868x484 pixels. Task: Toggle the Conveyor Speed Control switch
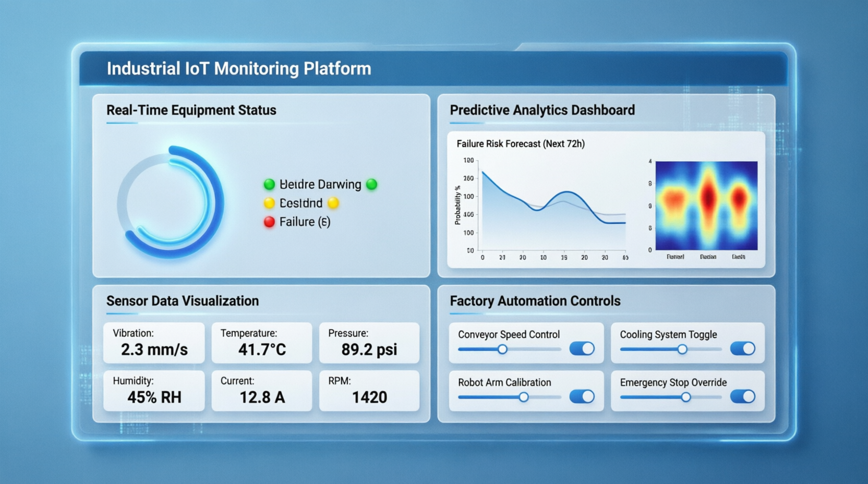click(x=582, y=348)
